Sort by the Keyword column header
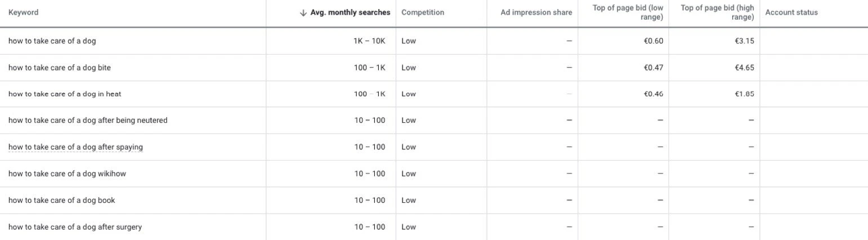The width and height of the screenshot is (868, 240). (24, 12)
